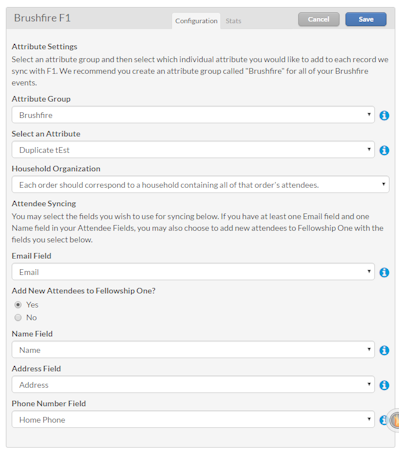Image resolution: width=399 pixels, height=450 pixels.
Task: Click info icon beside Address Field
Action: (x=384, y=385)
